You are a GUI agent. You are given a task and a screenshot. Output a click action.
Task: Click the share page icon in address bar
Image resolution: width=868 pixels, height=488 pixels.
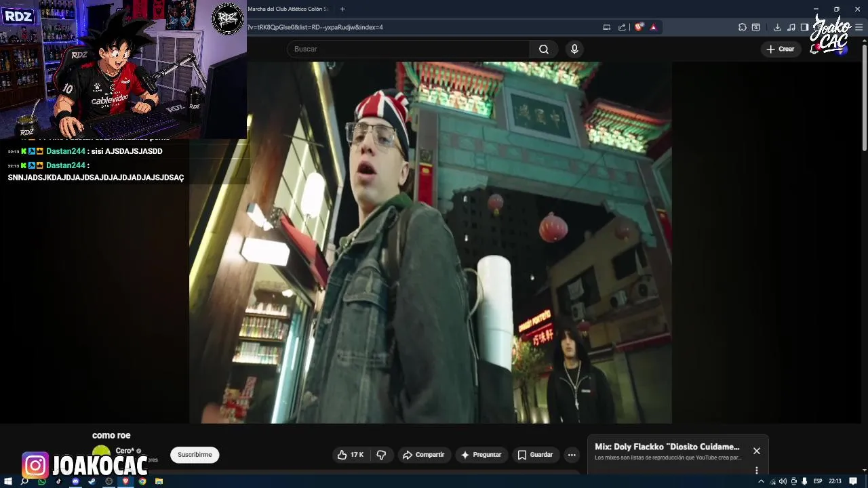click(622, 27)
